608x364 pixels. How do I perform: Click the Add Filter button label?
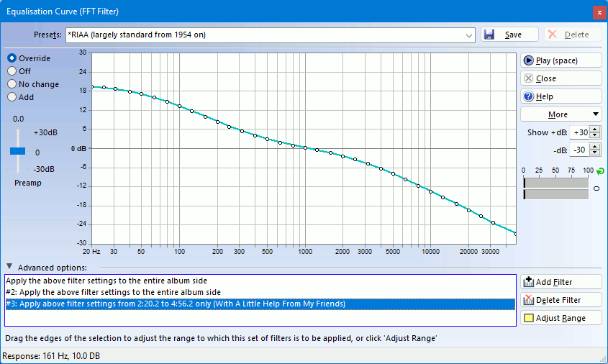[554, 282]
